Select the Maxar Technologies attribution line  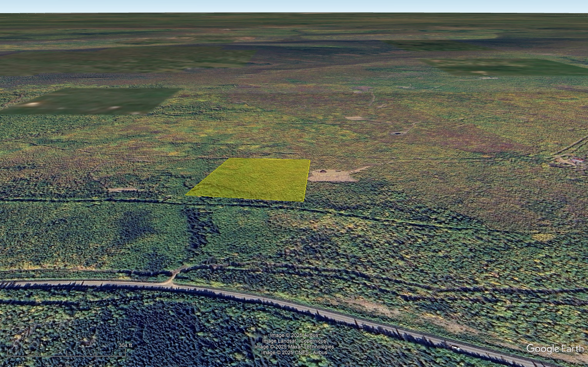point(294,346)
